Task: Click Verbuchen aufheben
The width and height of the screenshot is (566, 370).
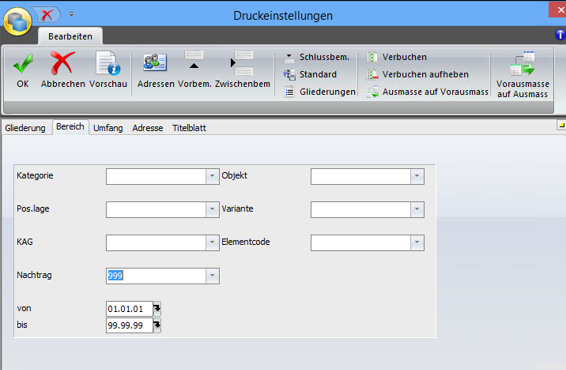Action: (x=418, y=74)
